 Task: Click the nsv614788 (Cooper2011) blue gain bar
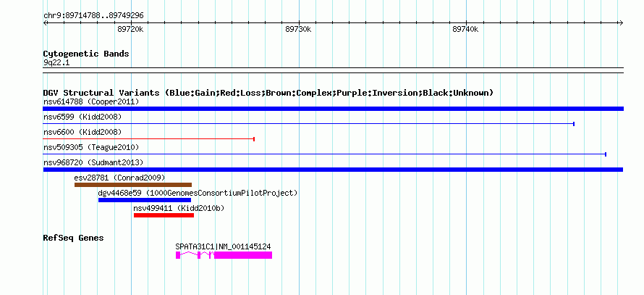333,109
